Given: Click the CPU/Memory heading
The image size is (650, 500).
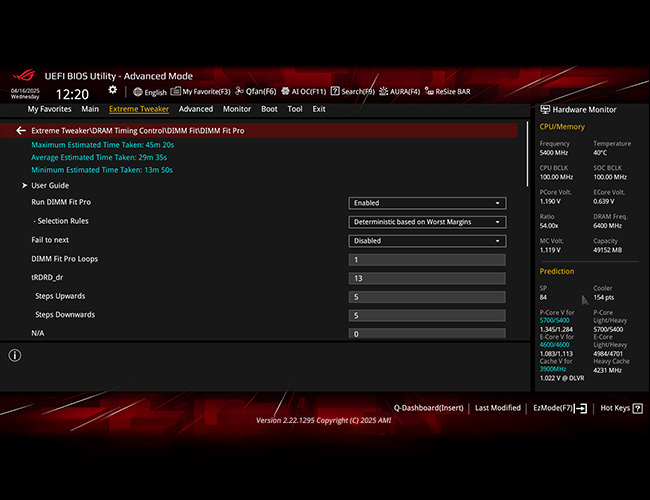Looking at the screenshot, I should [562, 127].
